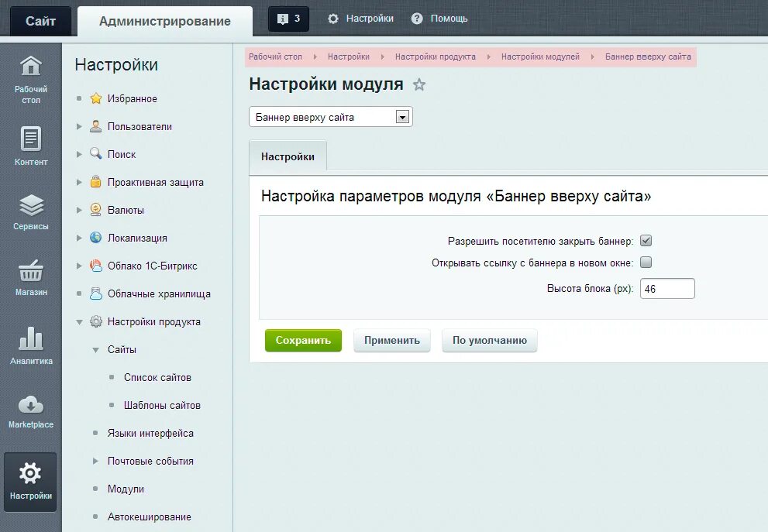Viewport: 768px width, 532px height.
Task: Go to Настройки модулей breadcrumb link
Action: click(540, 57)
